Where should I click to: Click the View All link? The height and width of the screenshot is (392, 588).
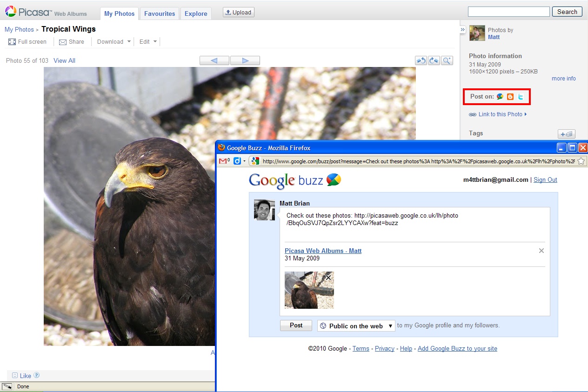point(64,60)
